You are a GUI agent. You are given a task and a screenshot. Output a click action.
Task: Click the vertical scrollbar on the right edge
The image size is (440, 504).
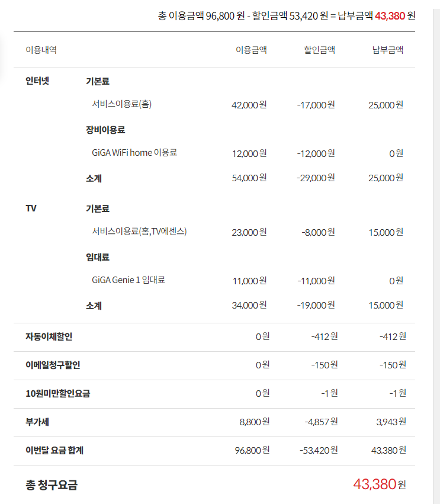click(436, 237)
